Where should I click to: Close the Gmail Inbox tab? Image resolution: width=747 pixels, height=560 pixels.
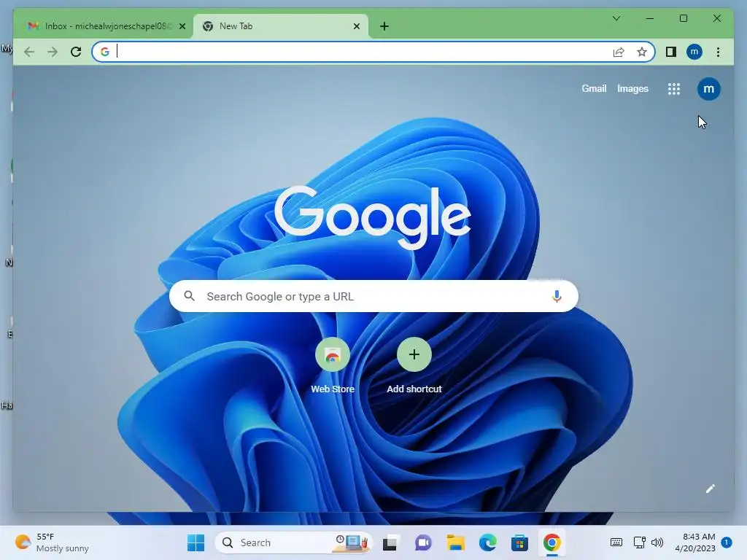click(182, 26)
